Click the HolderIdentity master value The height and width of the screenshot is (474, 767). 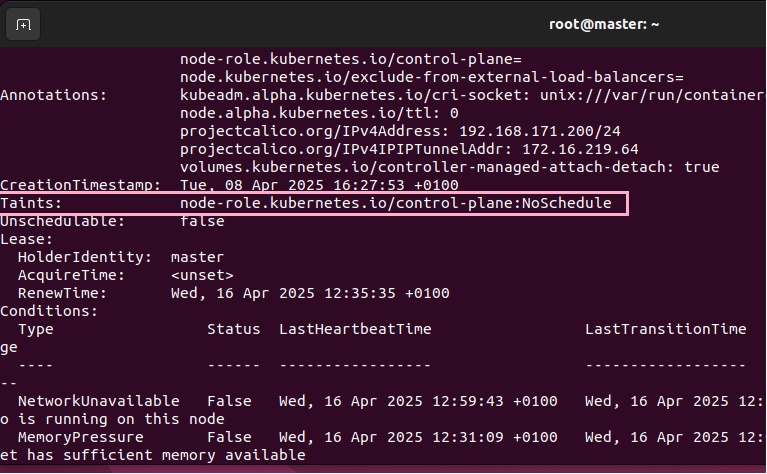point(197,257)
